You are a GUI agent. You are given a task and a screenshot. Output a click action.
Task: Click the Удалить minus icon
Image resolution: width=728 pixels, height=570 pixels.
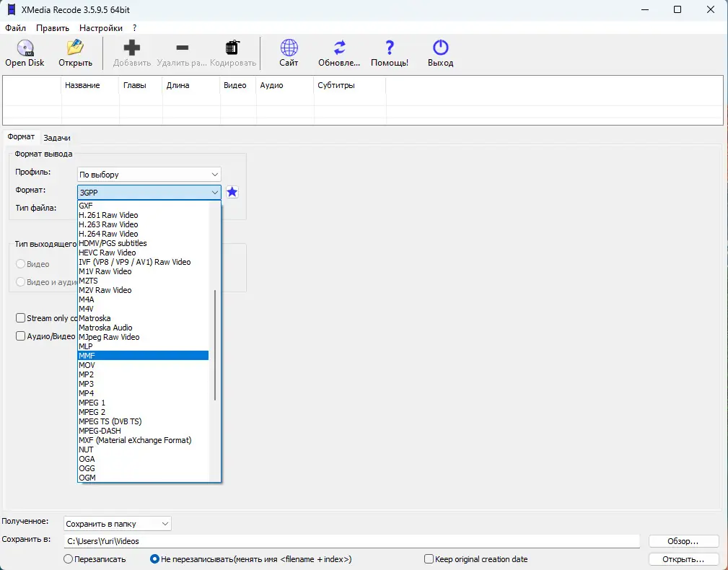coord(183,48)
